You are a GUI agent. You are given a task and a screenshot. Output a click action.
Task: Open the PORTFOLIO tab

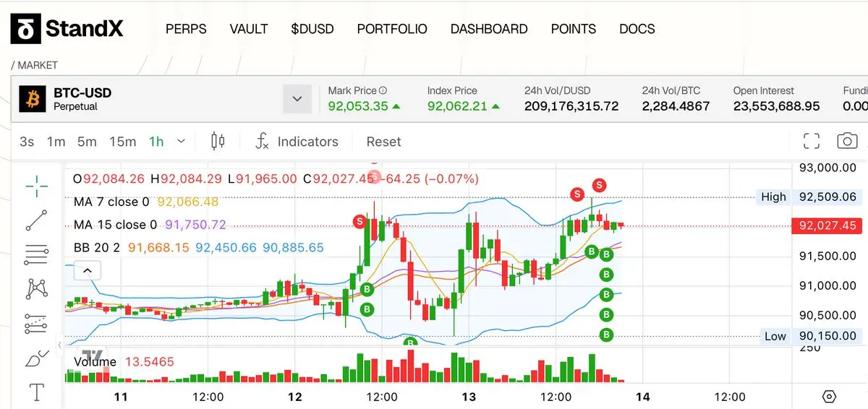tap(392, 29)
